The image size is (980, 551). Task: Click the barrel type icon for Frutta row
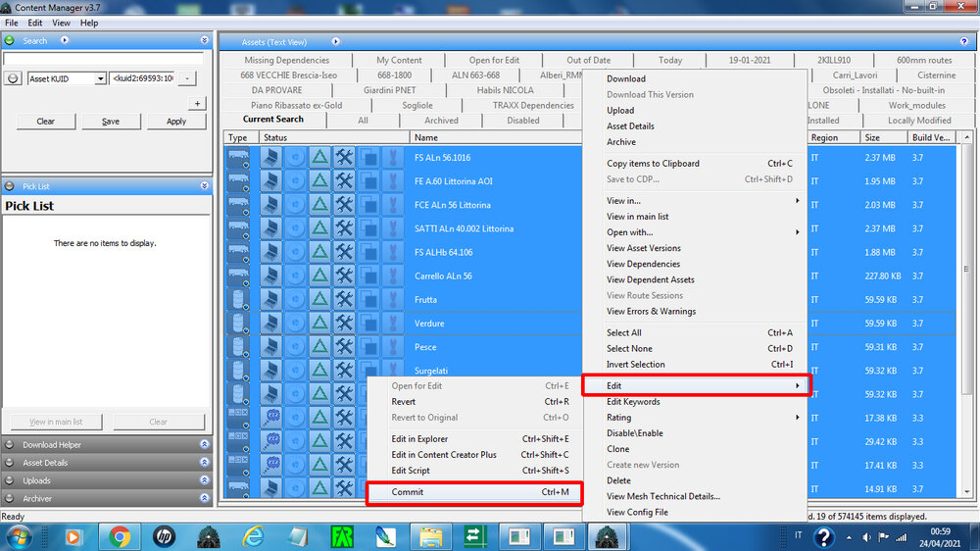tap(238, 300)
